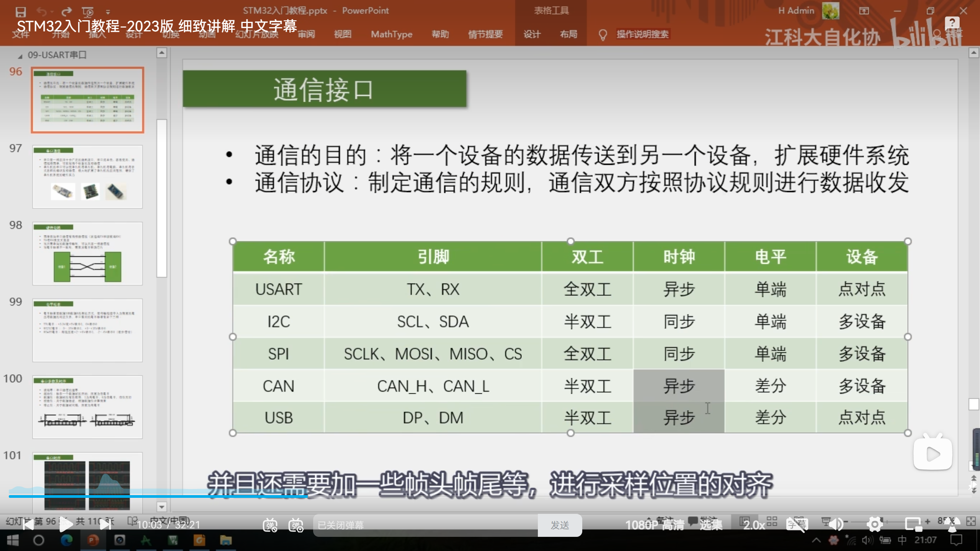Image resolution: width=980 pixels, height=551 pixels.
Task: Select slide 98 thumbnail
Action: [87, 253]
